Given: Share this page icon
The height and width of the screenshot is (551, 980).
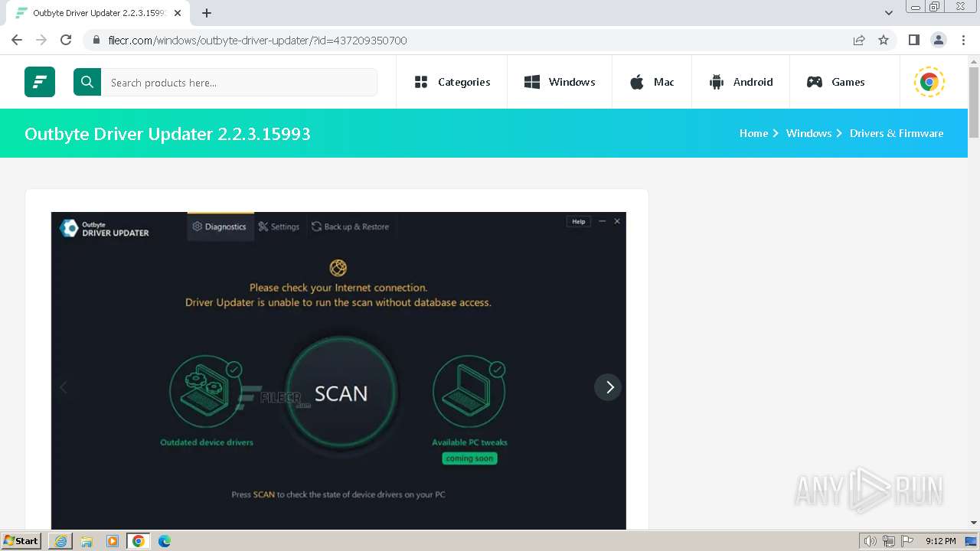Looking at the screenshot, I should [859, 40].
